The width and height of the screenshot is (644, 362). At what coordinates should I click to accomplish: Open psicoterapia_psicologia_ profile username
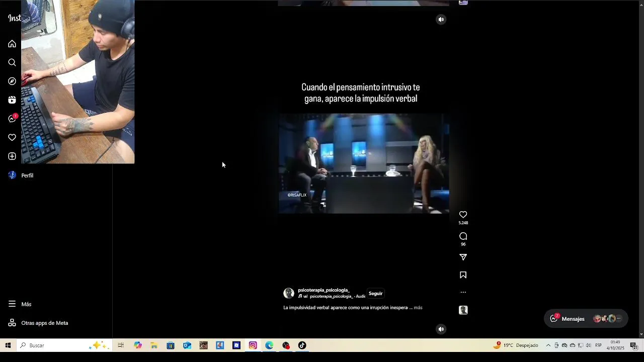pos(324,290)
